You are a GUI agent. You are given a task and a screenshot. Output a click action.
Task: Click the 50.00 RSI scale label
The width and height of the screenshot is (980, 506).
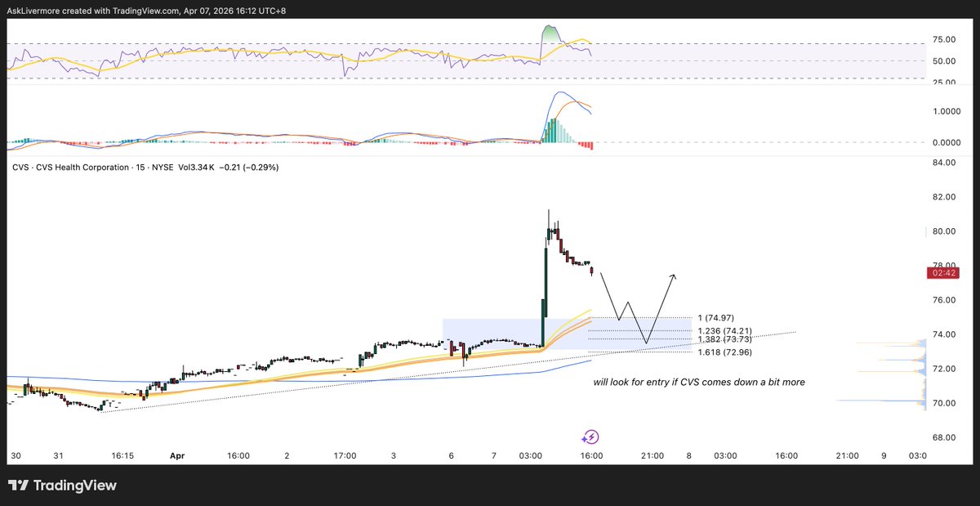(944, 61)
